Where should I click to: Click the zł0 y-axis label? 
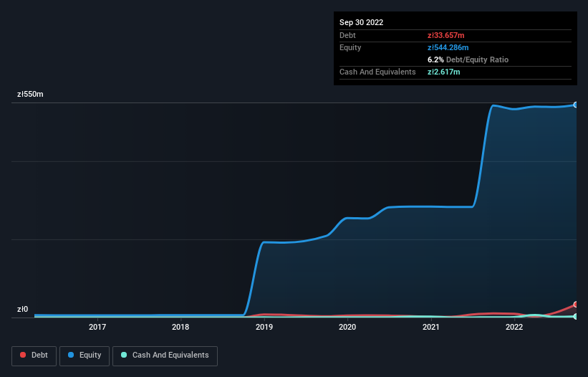click(22, 309)
